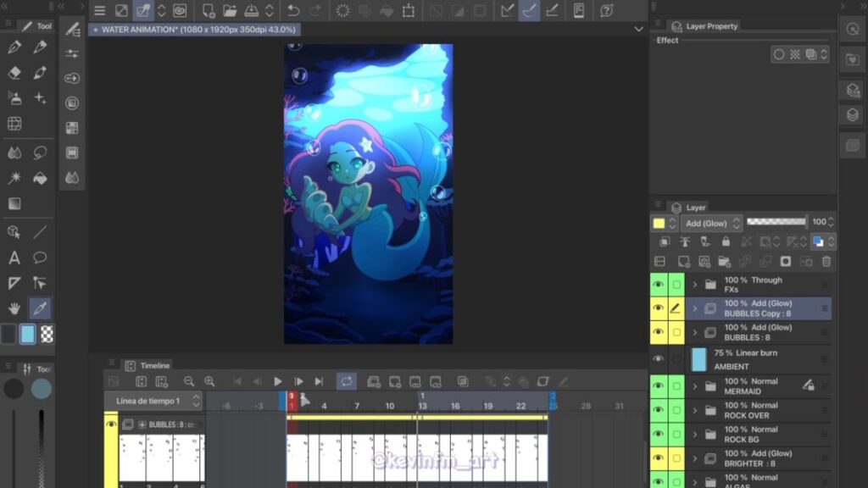Click the Transform icon in top toolbar
The width and height of the screenshot is (868, 488).
pyautogui.click(x=409, y=10)
